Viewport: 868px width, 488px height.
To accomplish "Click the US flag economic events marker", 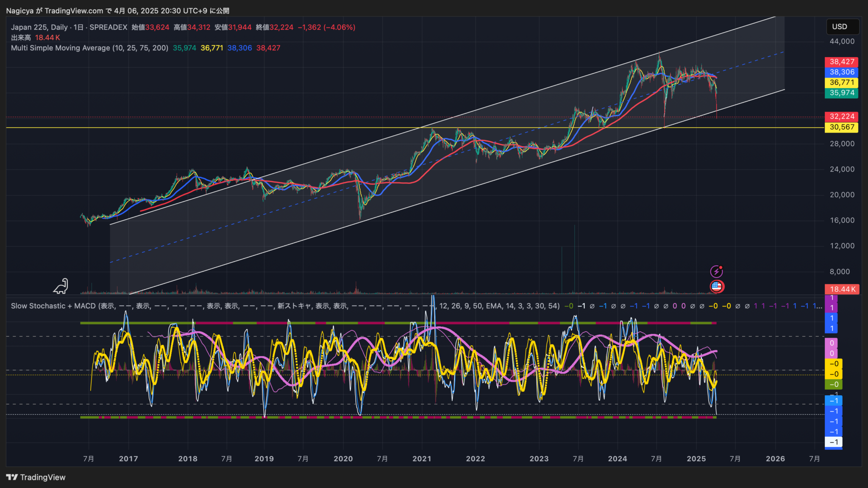I will point(716,287).
